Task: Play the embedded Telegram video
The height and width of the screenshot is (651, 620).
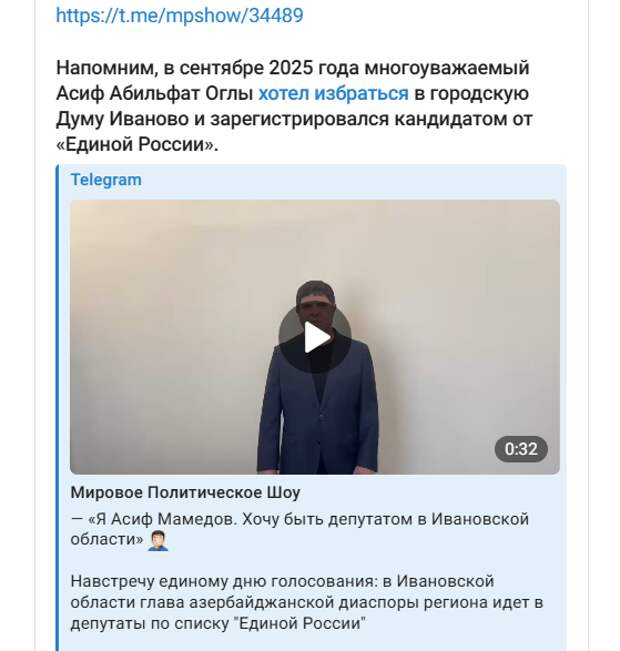Action: pyautogui.click(x=315, y=337)
